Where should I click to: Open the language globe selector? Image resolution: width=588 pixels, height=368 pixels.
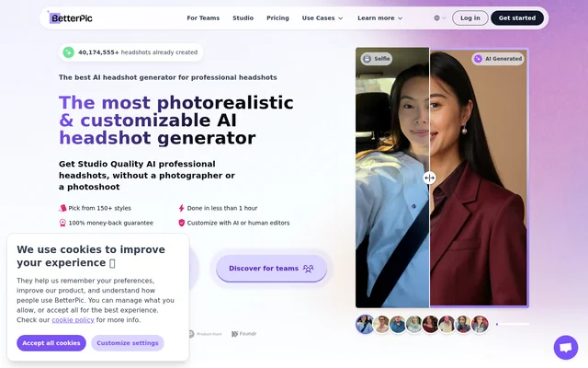(440, 18)
